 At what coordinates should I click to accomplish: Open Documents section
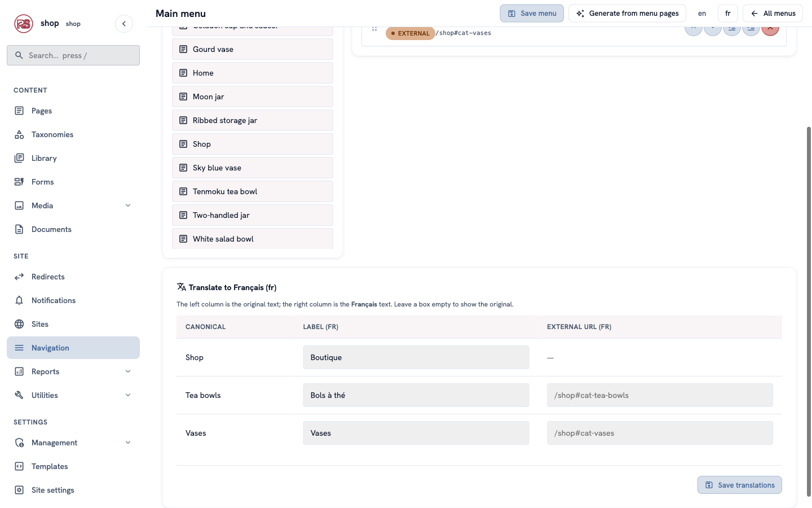click(x=73, y=229)
